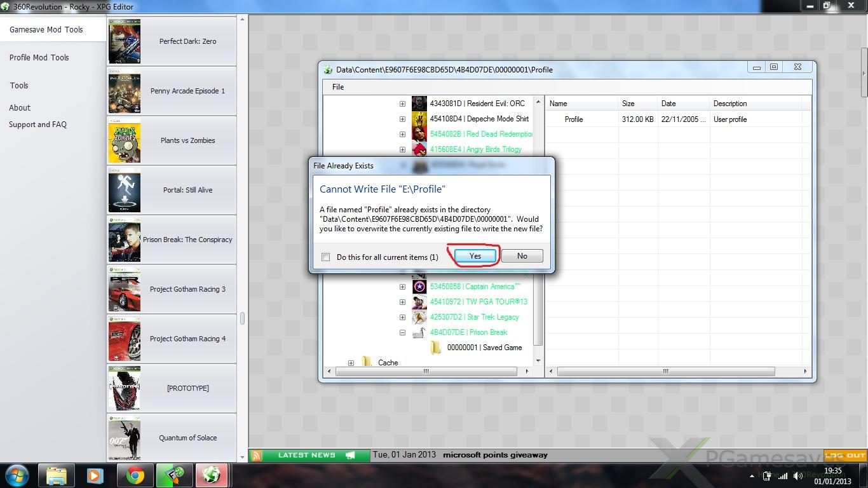868x488 pixels.
Task: Expand the Cache folder node
Action: 351,363
